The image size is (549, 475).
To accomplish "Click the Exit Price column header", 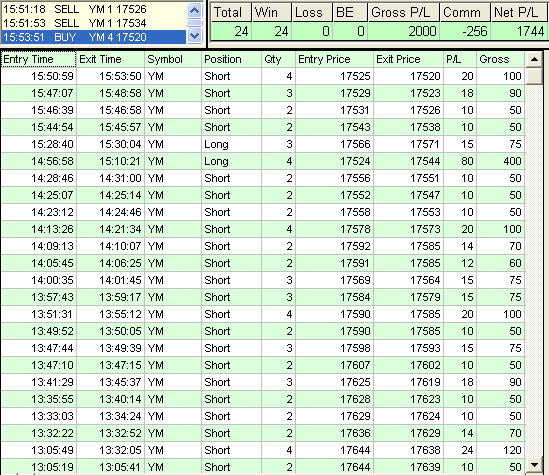I will pos(408,59).
